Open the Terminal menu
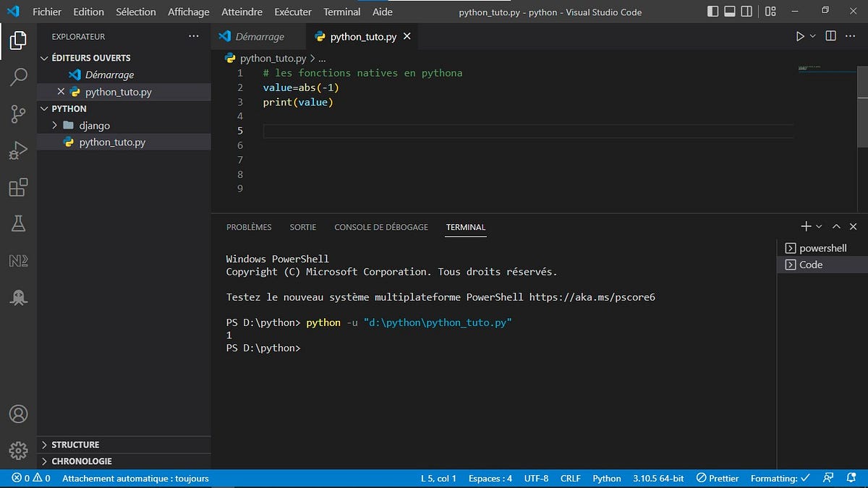 click(x=341, y=12)
